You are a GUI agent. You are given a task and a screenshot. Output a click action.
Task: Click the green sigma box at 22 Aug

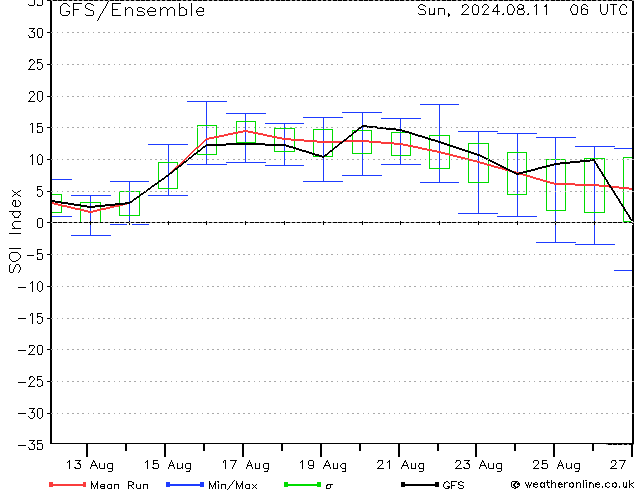click(440, 152)
